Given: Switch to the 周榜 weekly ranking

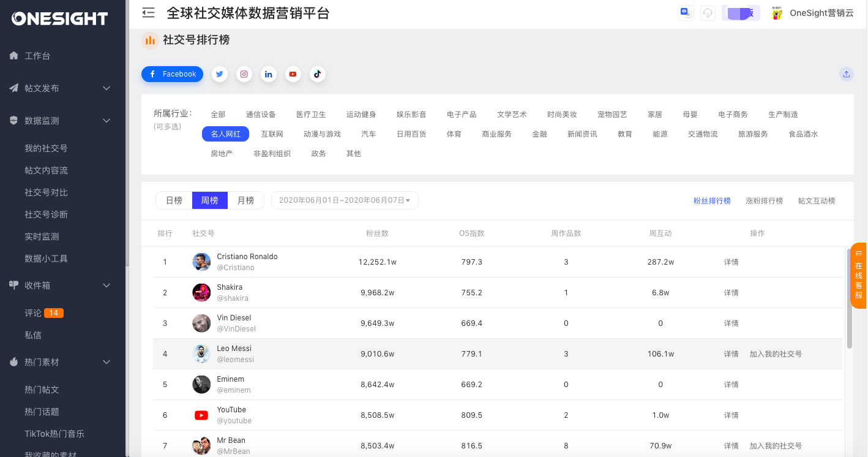Looking at the screenshot, I should (210, 200).
